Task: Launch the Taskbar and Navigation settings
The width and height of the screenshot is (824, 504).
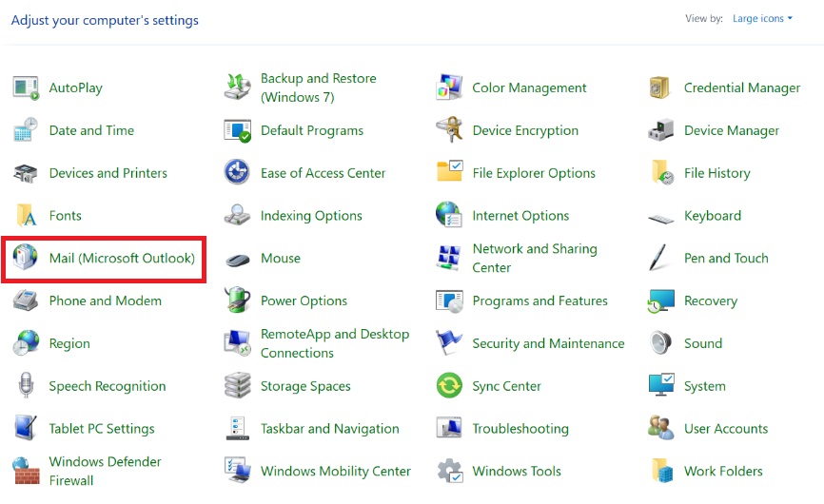Action: pos(329,430)
